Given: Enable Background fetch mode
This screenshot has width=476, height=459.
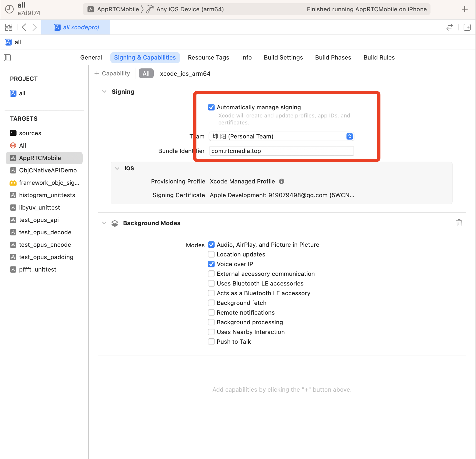Looking at the screenshot, I should point(211,303).
